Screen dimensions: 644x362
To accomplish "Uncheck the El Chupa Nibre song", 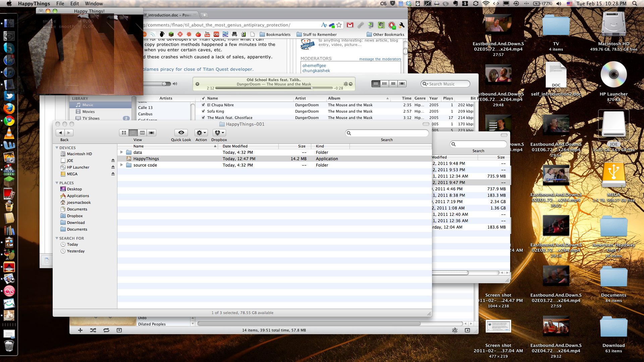I will 203,105.
